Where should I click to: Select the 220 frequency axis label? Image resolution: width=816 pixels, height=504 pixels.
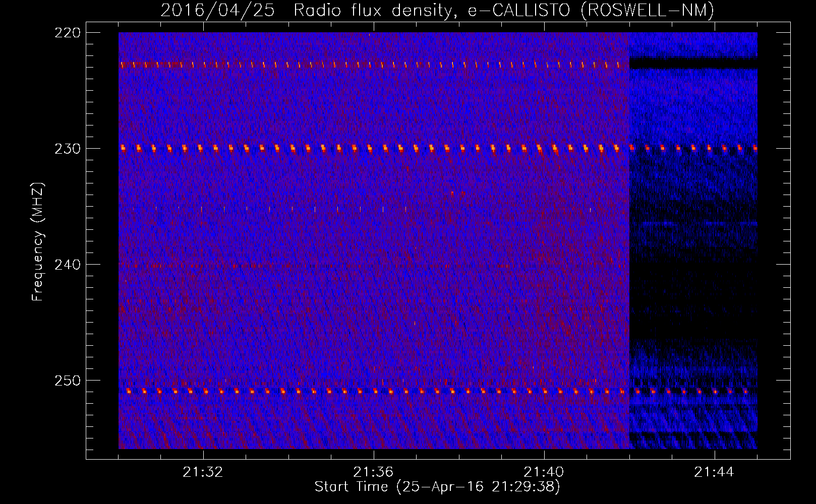coord(68,33)
